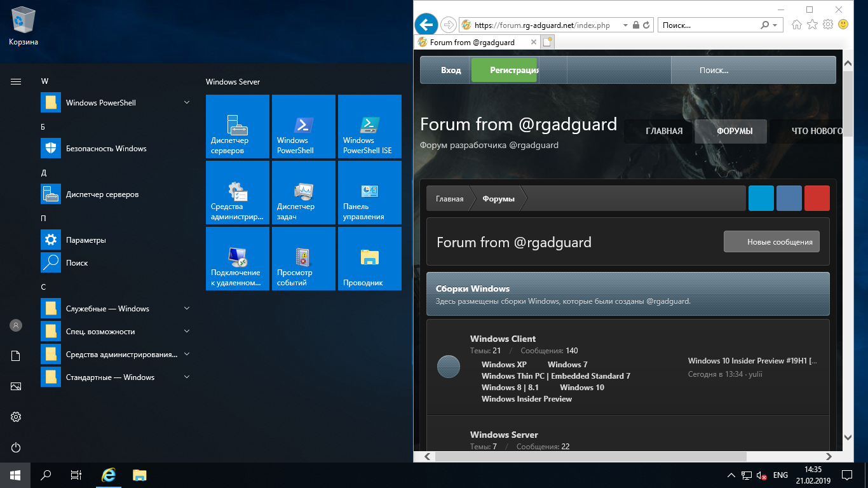Open Documents from the Start rail
Image resolution: width=868 pixels, height=488 pixels.
tap(16, 356)
